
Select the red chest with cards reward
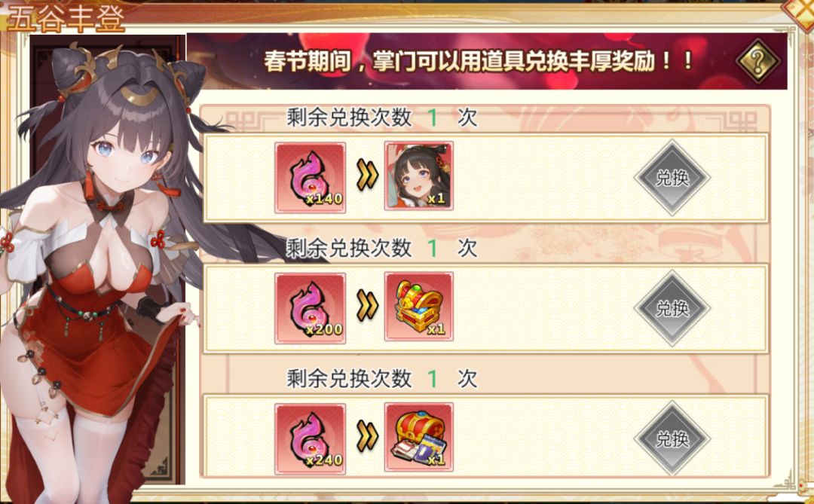click(418, 438)
